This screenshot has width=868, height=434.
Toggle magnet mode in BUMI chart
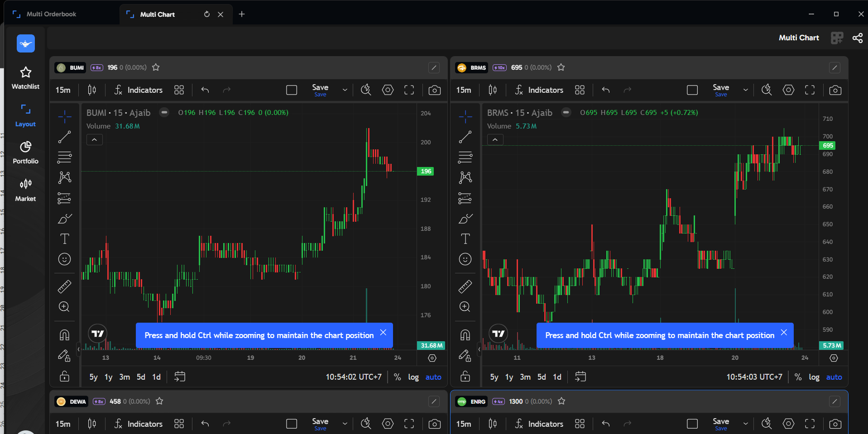[x=64, y=335]
